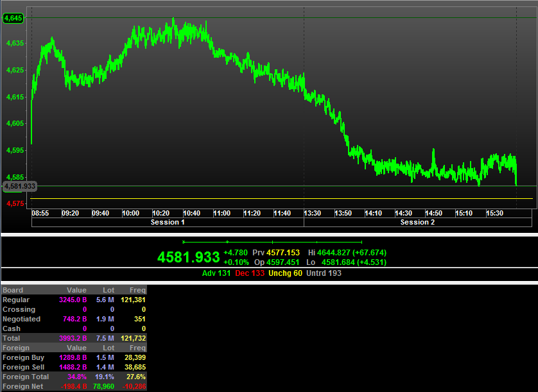The width and height of the screenshot is (538, 392).
Task: Click the Adv 131 counter
Action: (x=216, y=273)
